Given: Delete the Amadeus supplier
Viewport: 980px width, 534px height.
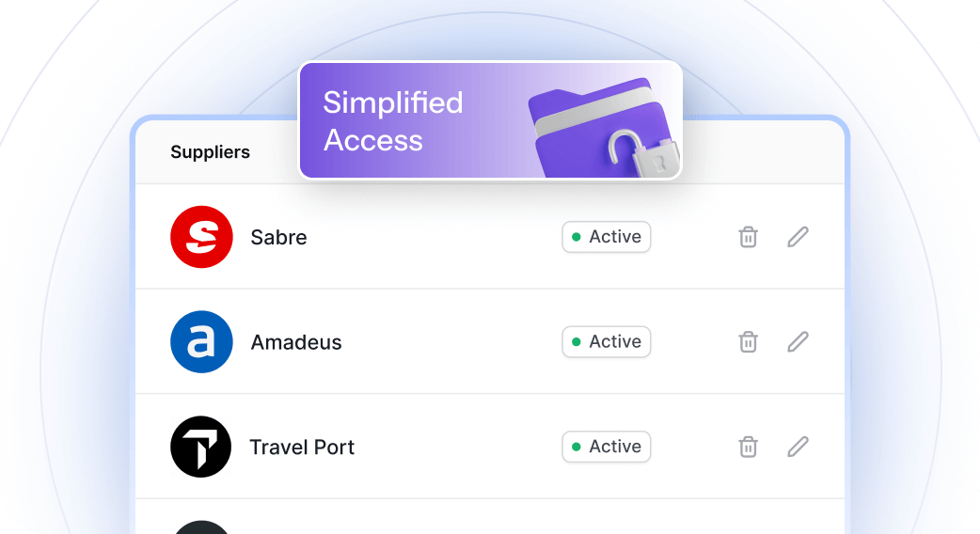Looking at the screenshot, I should coord(748,342).
